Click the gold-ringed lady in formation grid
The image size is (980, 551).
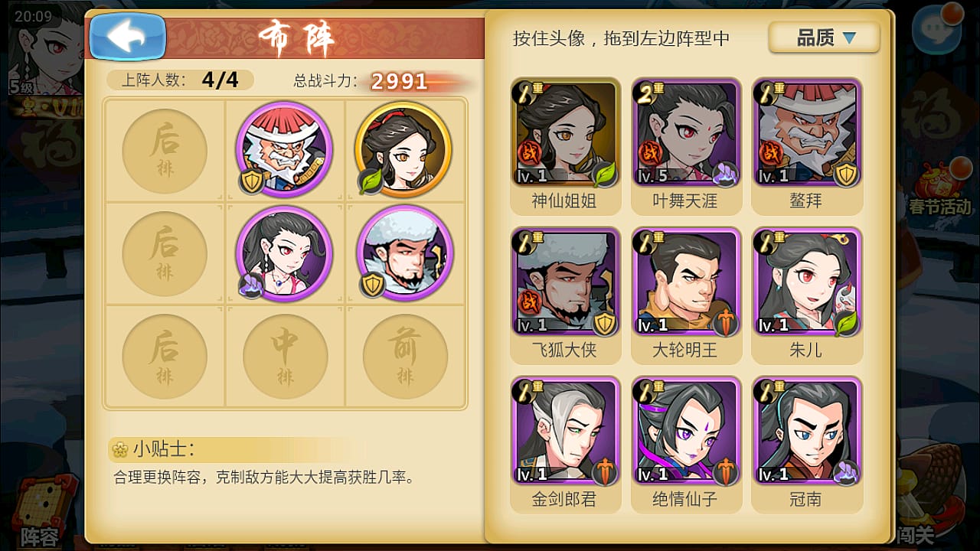tap(403, 148)
